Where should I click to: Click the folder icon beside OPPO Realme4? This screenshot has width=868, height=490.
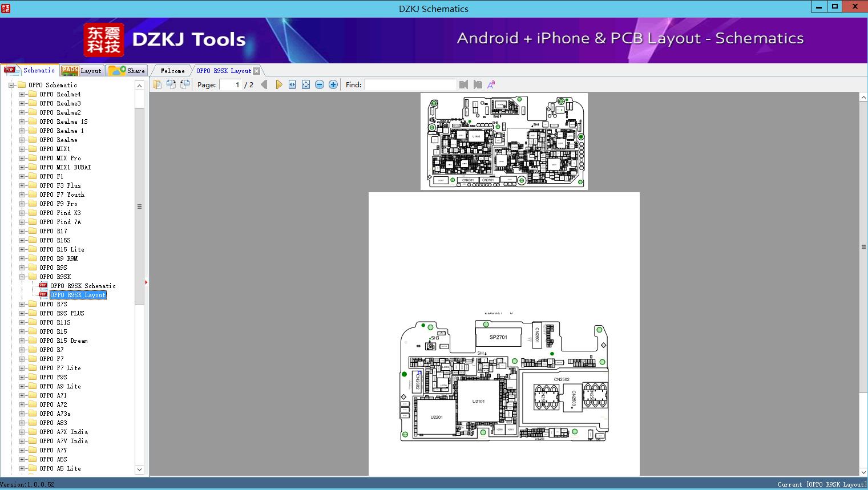click(33, 94)
